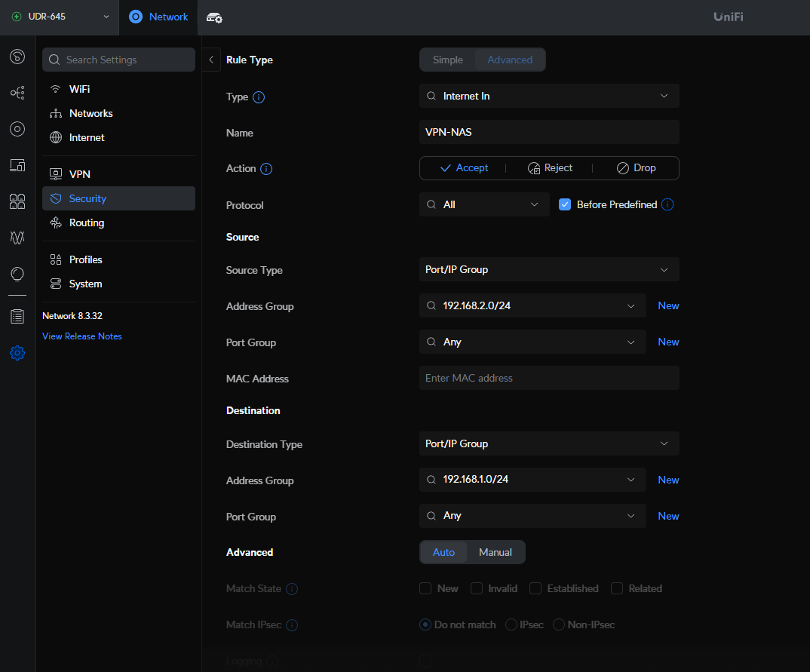Select Do not match radio option
The image size is (810, 672).
pos(425,624)
